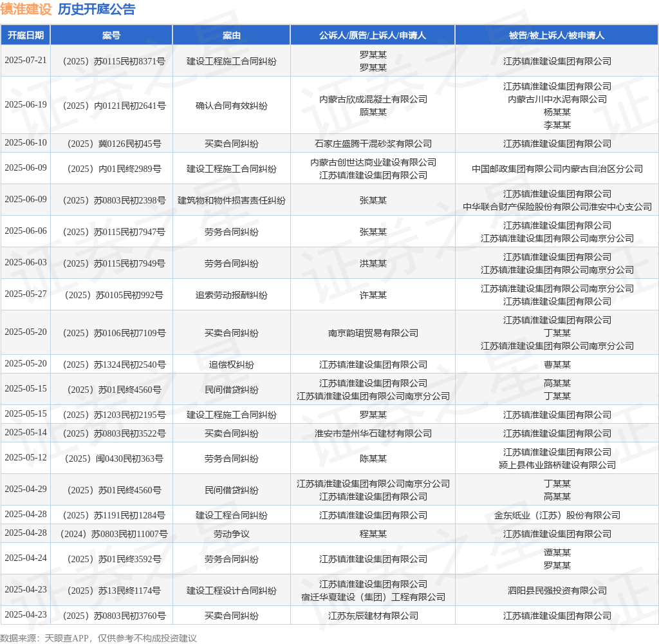This screenshot has height=644, width=659.
Task: Click the 案由 column header
Action: point(232,35)
